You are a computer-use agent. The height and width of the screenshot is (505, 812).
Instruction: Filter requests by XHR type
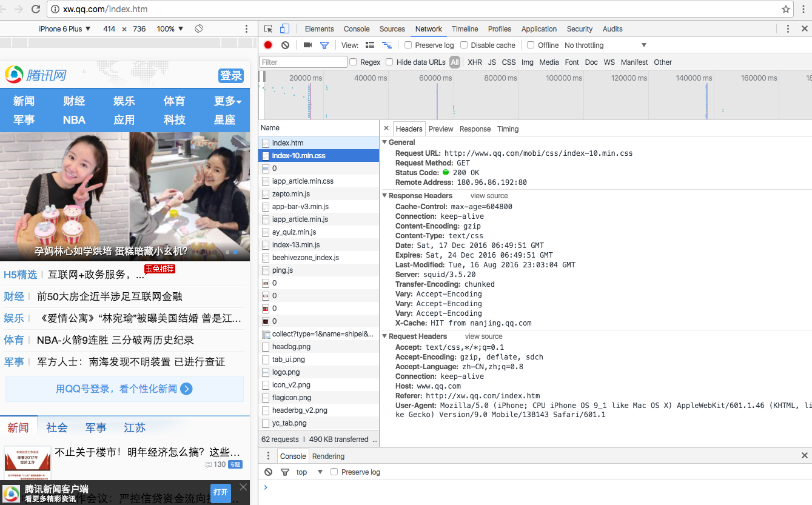pyautogui.click(x=475, y=62)
